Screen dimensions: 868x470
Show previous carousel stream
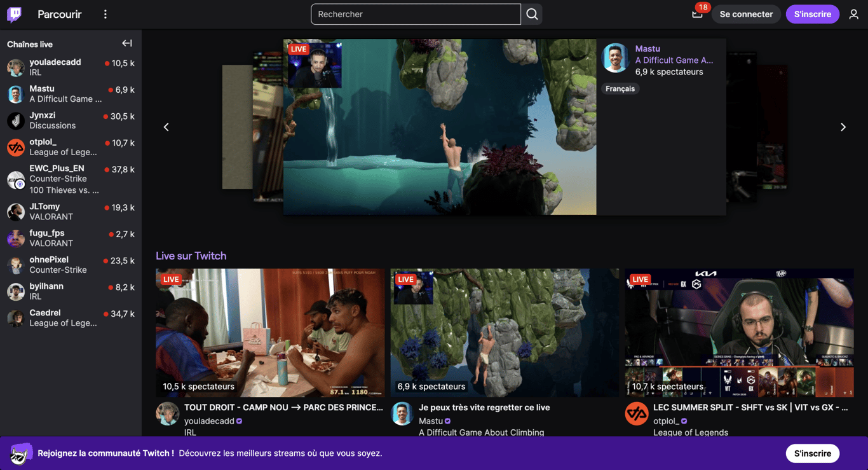tap(166, 127)
